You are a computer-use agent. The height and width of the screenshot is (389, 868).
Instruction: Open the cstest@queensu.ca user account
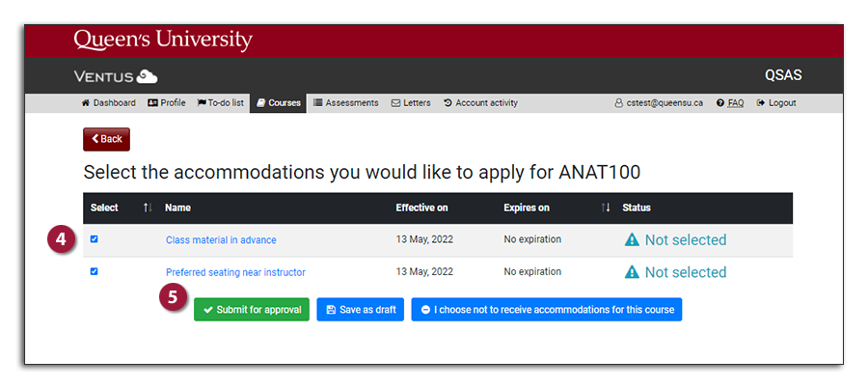[659, 103]
